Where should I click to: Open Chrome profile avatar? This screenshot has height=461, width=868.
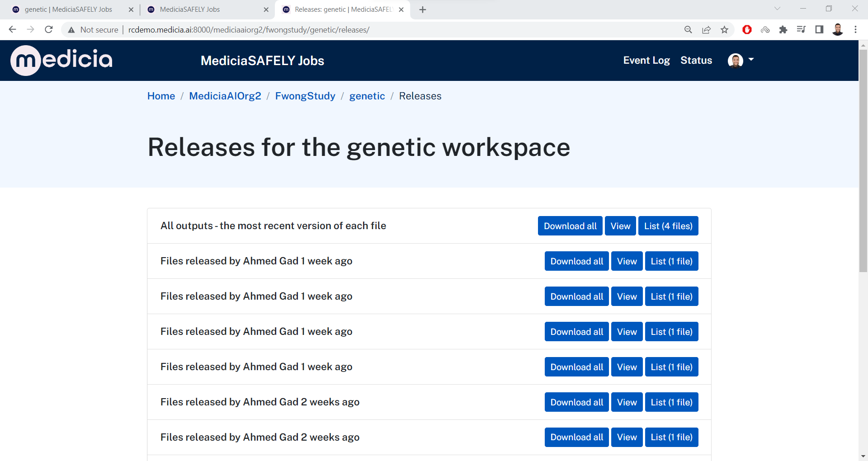(837, 30)
